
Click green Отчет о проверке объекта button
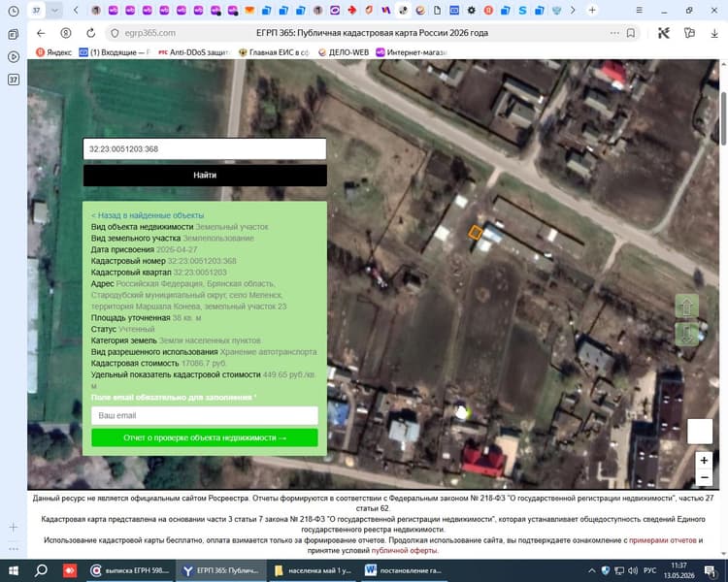pos(205,437)
